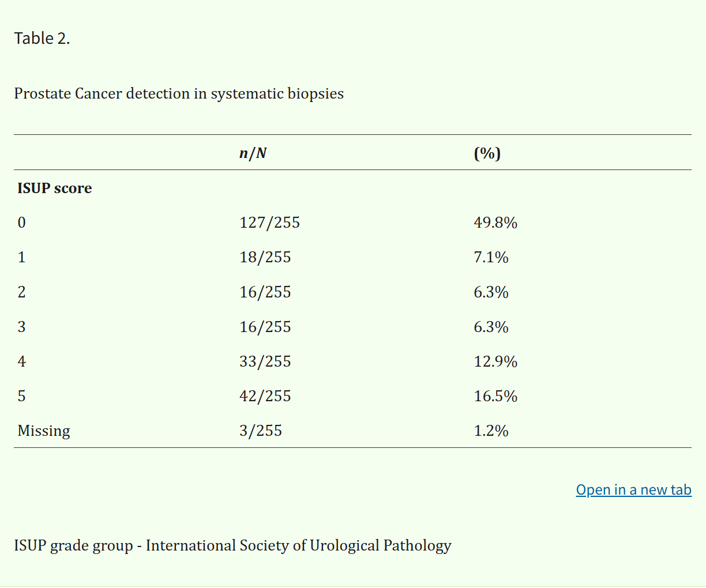Click the caption Prostate Cancer detection in systematic biopsies
Image resolution: width=706 pixels, height=588 pixels.
click(179, 94)
